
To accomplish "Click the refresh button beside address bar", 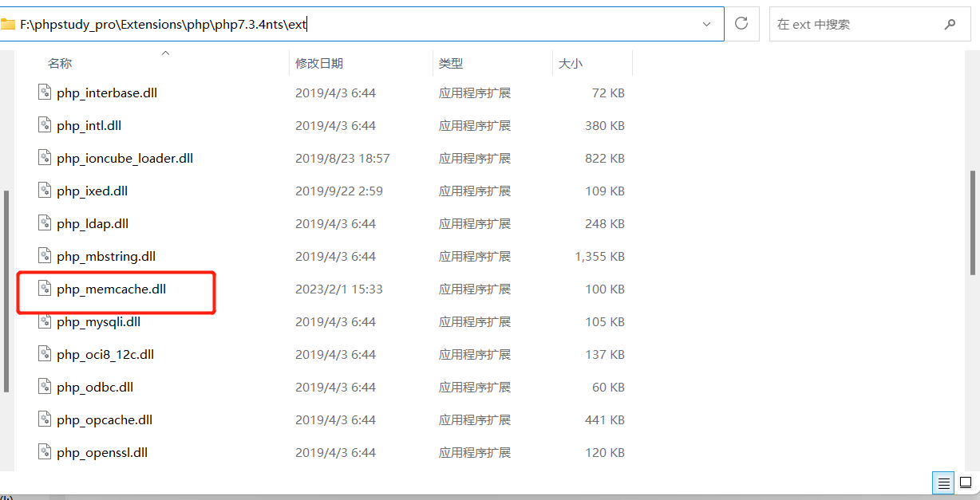I will [x=741, y=24].
